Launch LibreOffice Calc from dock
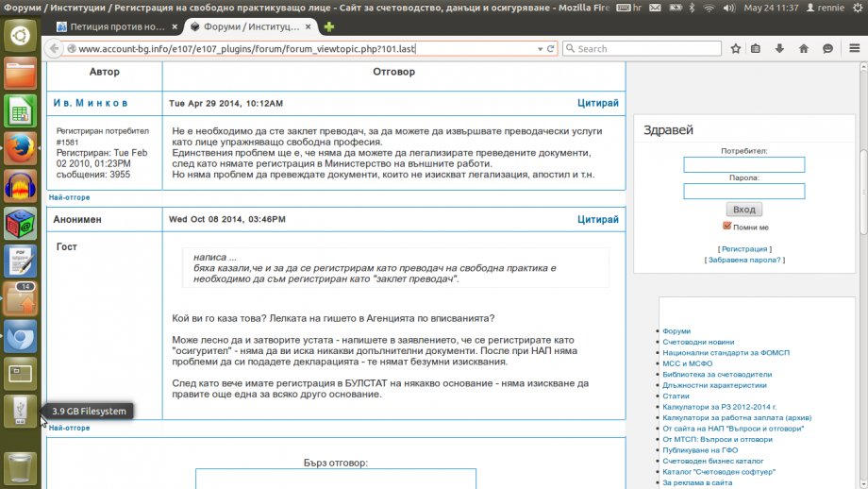 click(21, 110)
